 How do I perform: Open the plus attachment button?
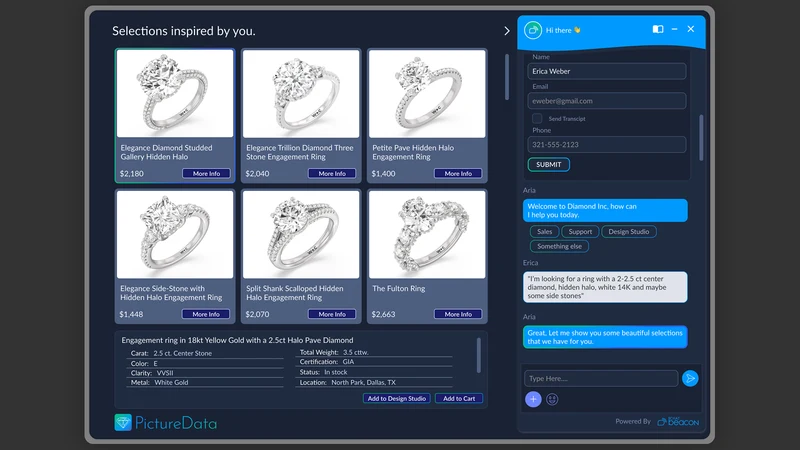(x=533, y=399)
